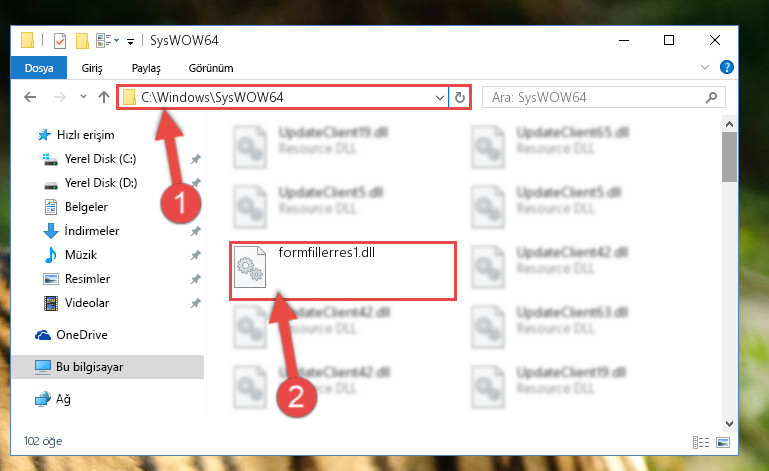Toggle pin beside İndirmeler
The height and width of the screenshot is (471, 769).
point(196,231)
